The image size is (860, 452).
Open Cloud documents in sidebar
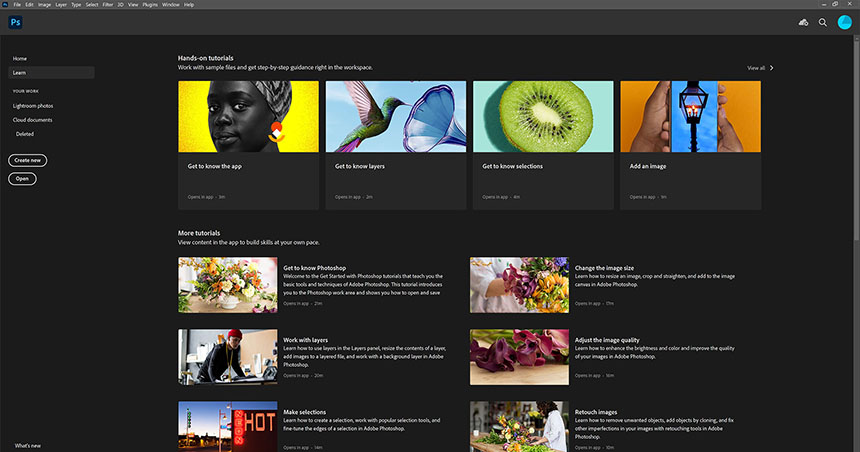coord(32,120)
